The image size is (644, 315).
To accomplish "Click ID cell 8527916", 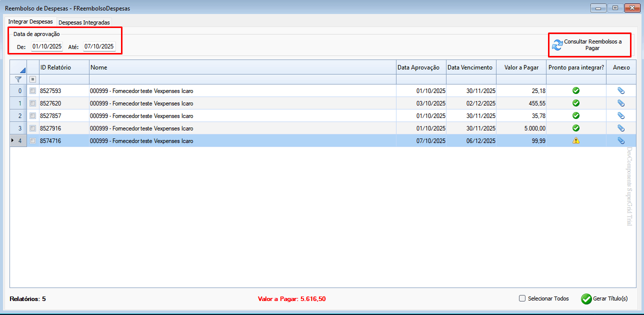I will pyautogui.click(x=64, y=128).
